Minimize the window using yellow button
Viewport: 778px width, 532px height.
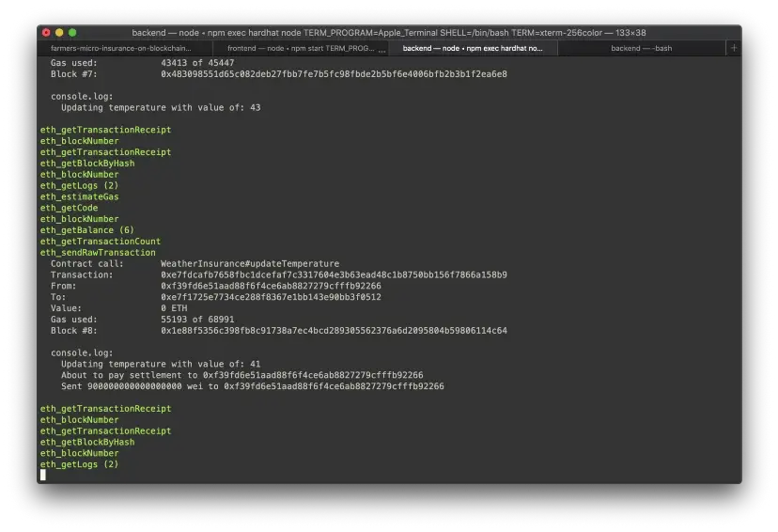click(x=59, y=33)
